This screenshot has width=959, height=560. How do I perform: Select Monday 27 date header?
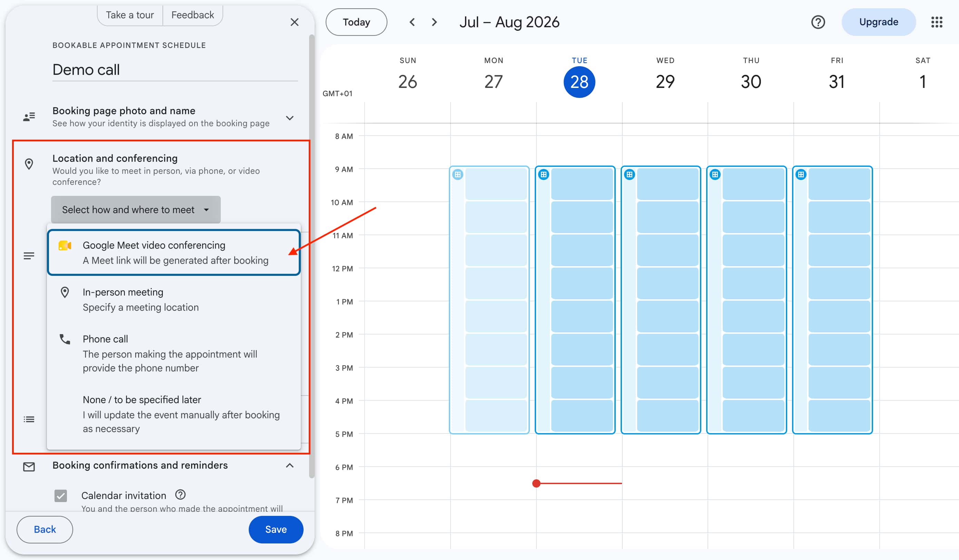coord(494,82)
